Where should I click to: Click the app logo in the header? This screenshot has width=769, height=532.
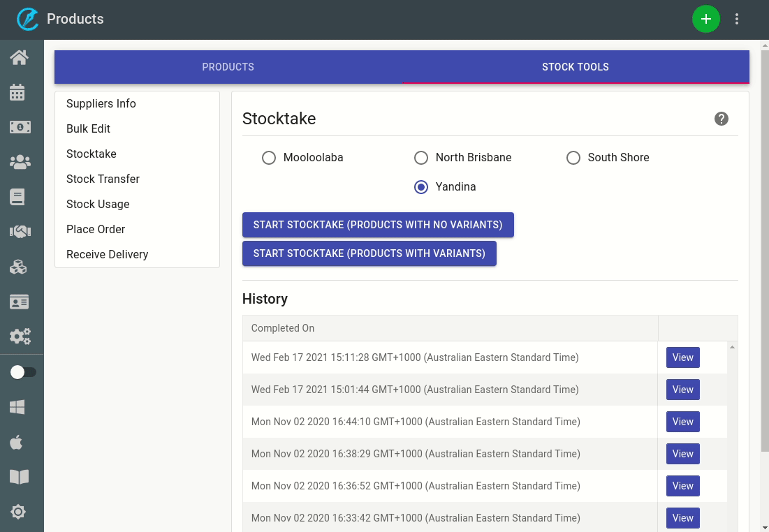[27, 19]
